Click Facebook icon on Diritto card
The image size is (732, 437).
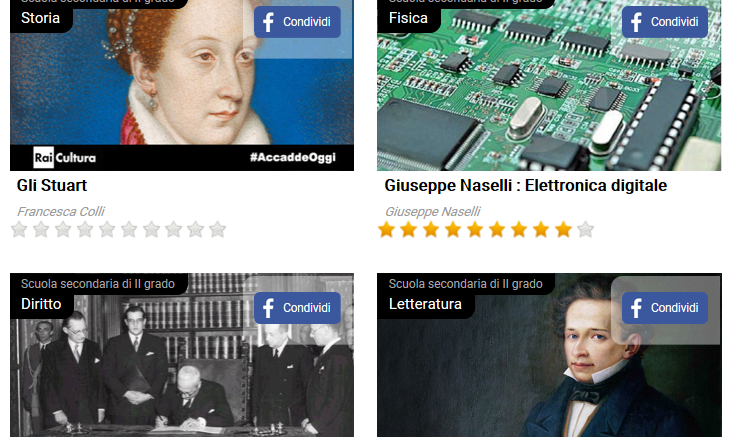[268, 308]
